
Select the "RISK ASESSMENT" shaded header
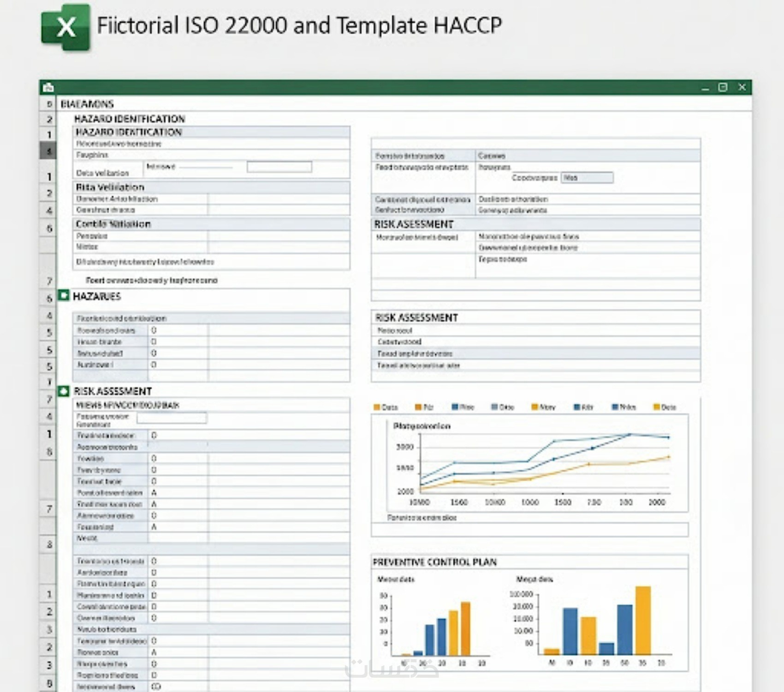536,224
